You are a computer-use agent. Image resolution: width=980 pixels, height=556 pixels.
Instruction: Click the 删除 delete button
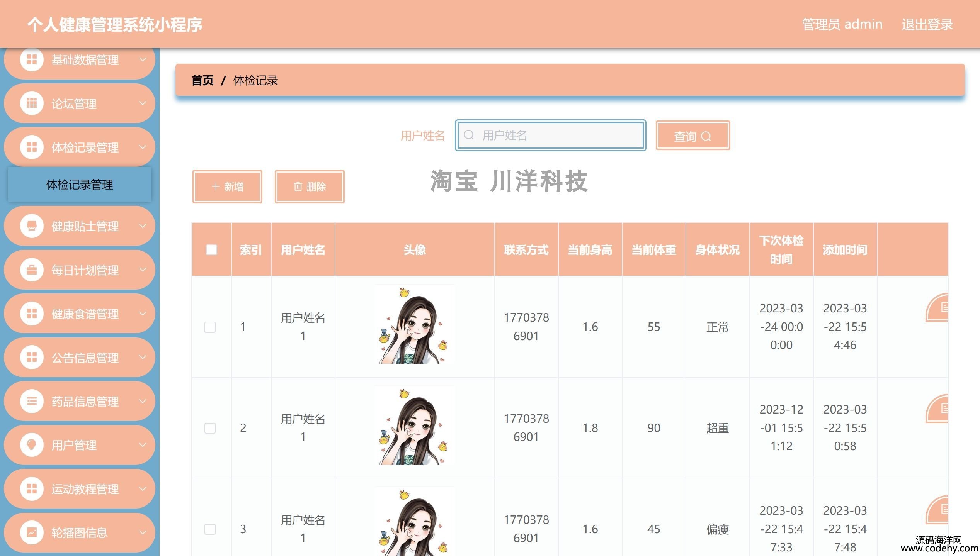[310, 186]
